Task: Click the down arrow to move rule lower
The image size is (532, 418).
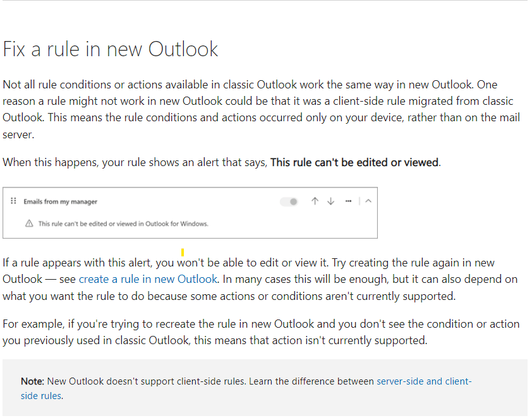Action: click(x=330, y=200)
